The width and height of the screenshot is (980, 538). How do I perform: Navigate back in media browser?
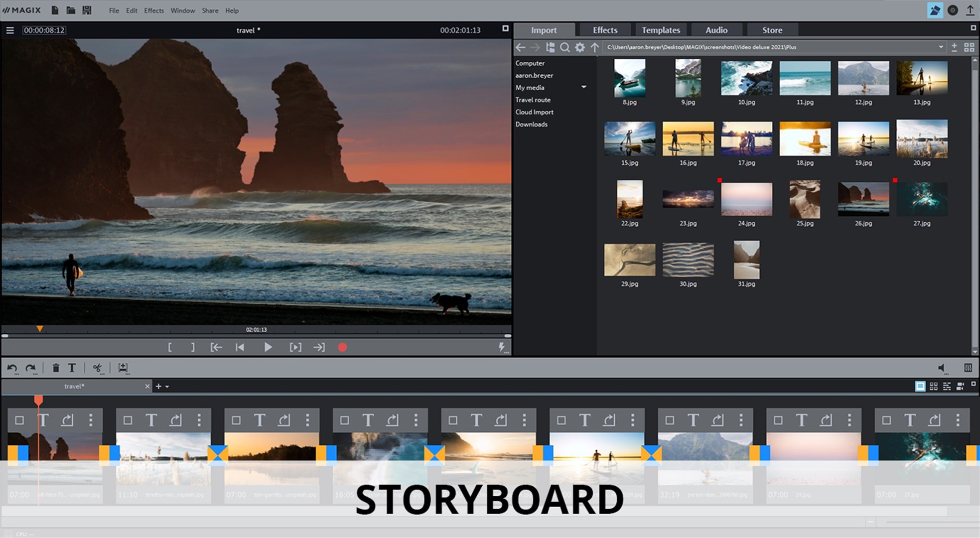[521, 47]
